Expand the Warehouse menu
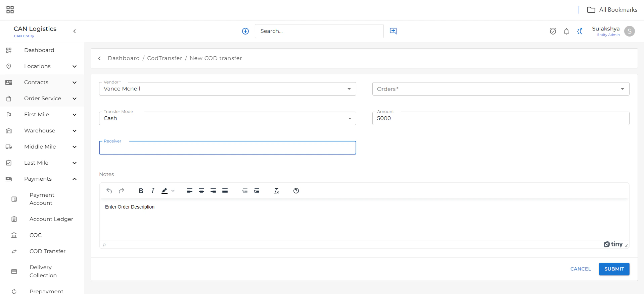 click(x=42, y=131)
